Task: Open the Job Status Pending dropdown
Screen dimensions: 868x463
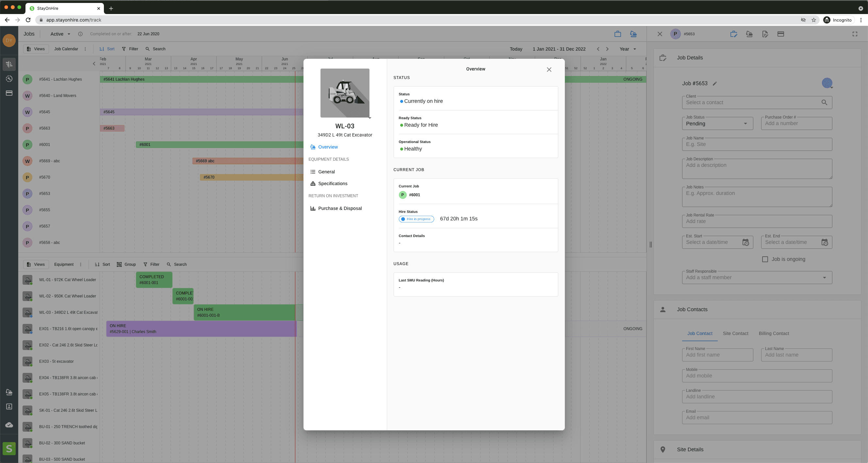Action: pyautogui.click(x=717, y=123)
